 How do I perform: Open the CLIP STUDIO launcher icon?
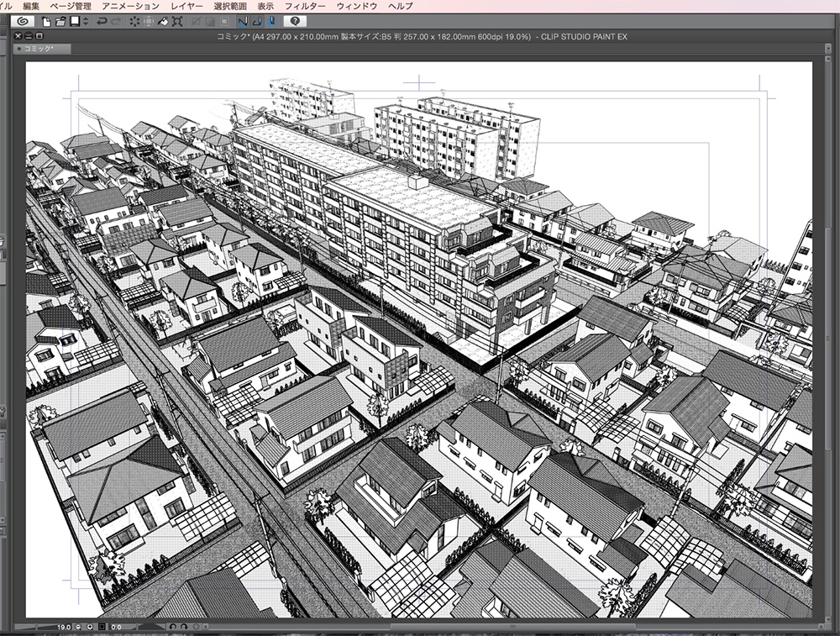pos(23,21)
